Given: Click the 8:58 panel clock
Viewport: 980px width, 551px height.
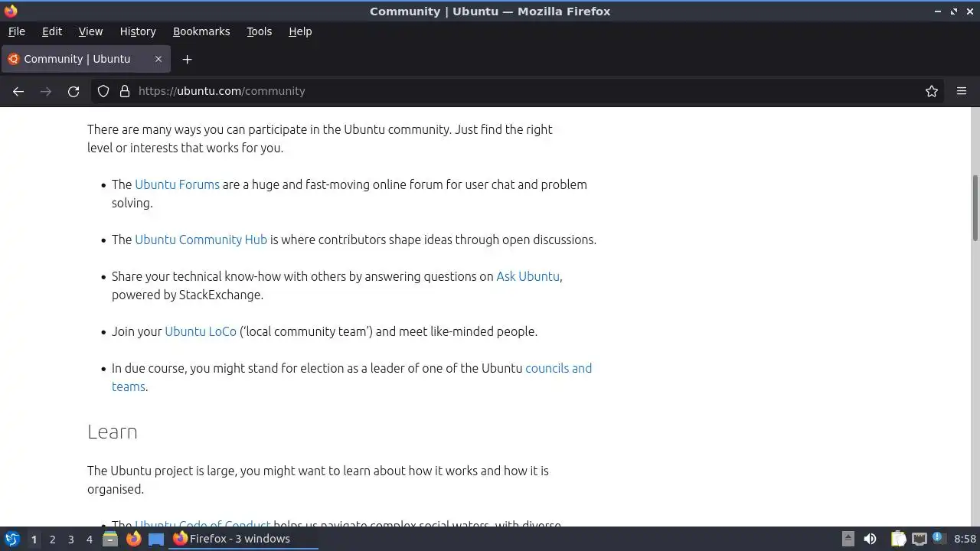Looking at the screenshot, I should (x=965, y=539).
